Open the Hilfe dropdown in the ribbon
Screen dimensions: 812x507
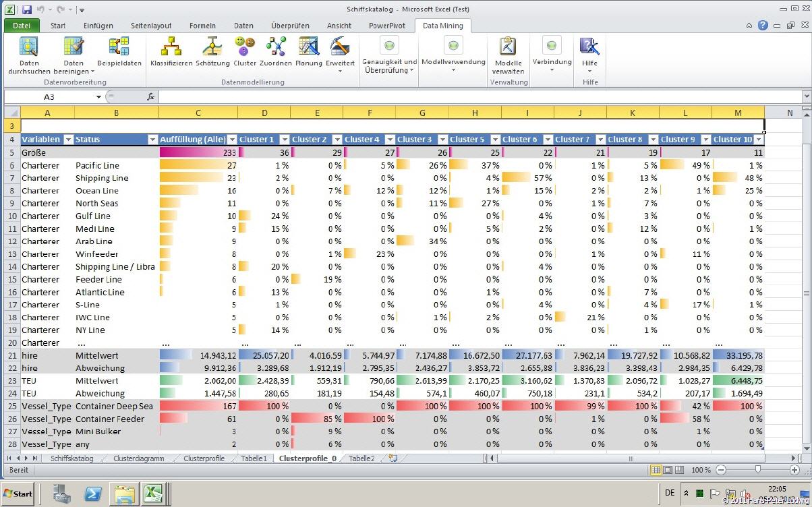coord(589,55)
